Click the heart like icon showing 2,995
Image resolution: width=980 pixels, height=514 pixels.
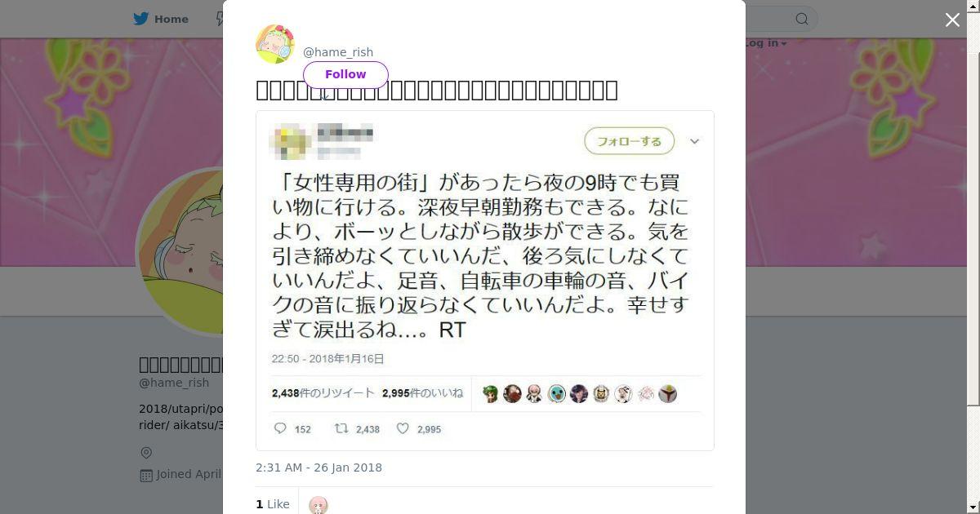coord(403,428)
